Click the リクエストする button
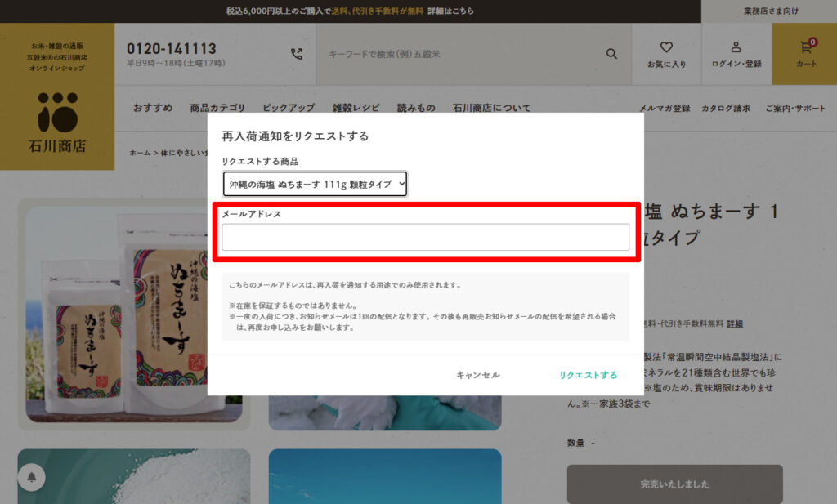837x504 pixels. [x=588, y=375]
